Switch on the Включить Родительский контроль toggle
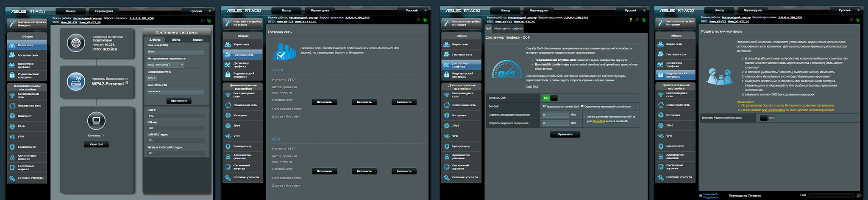The image size is (868, 200). click(x=768, y=118)
